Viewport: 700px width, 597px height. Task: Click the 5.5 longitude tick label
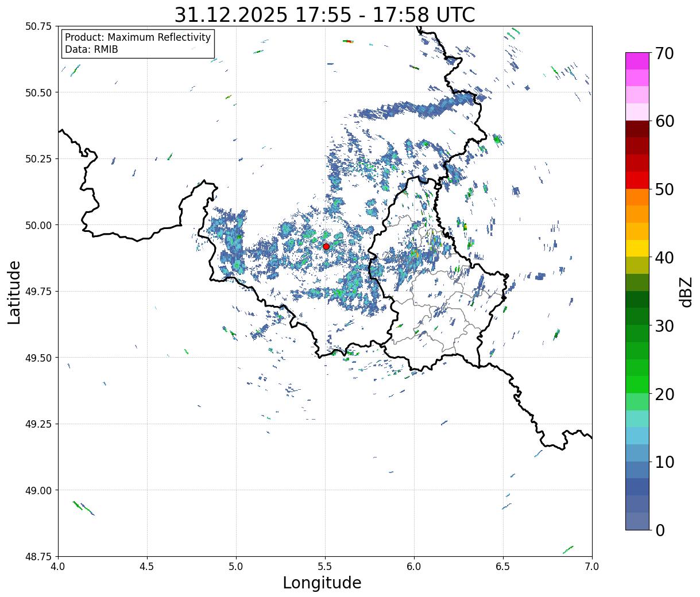click(325, 566)
